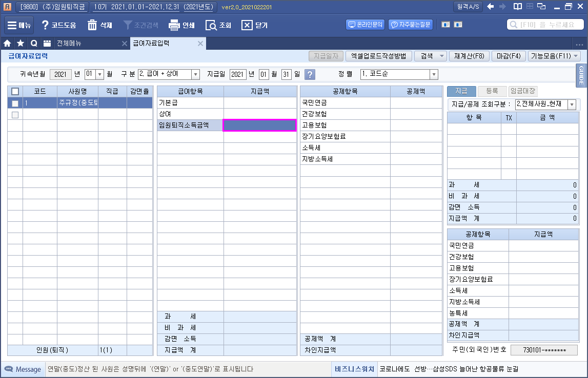
Task: Open the 구분 급여+상여 dropdown
Action: point(195,74)
